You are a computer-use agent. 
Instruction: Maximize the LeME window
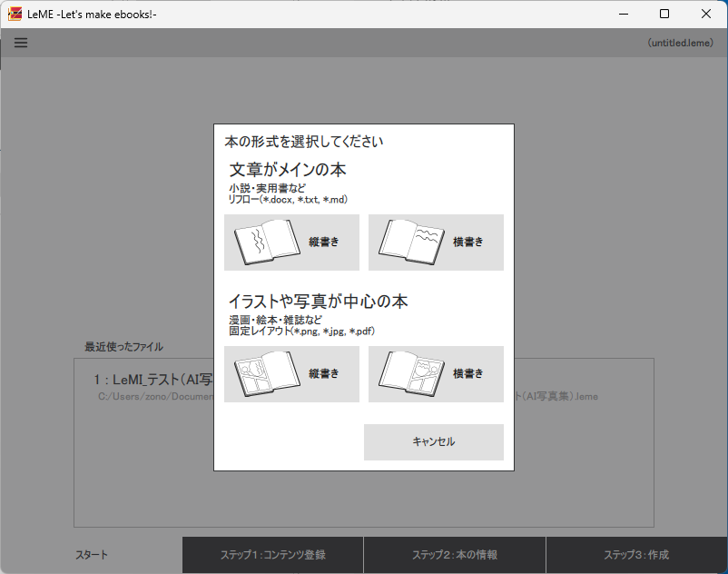coord(664,14)
